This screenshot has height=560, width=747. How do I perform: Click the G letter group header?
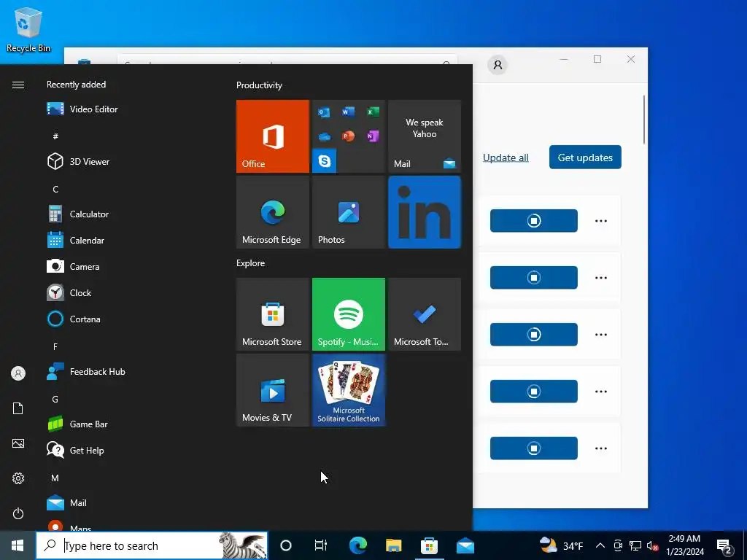55,399
